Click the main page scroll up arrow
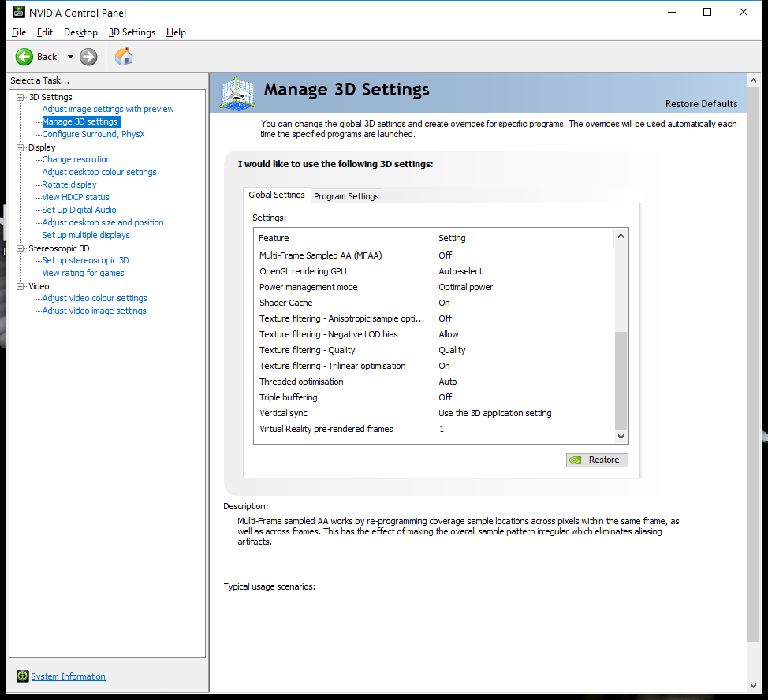Viewport: 768px width, 700px height. (753, 80)
